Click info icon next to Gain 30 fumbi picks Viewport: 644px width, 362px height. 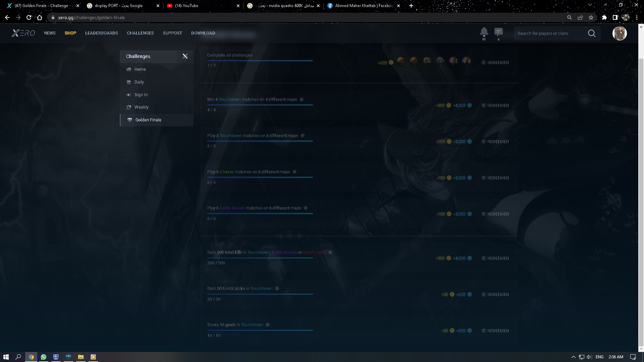coord(277,289)
